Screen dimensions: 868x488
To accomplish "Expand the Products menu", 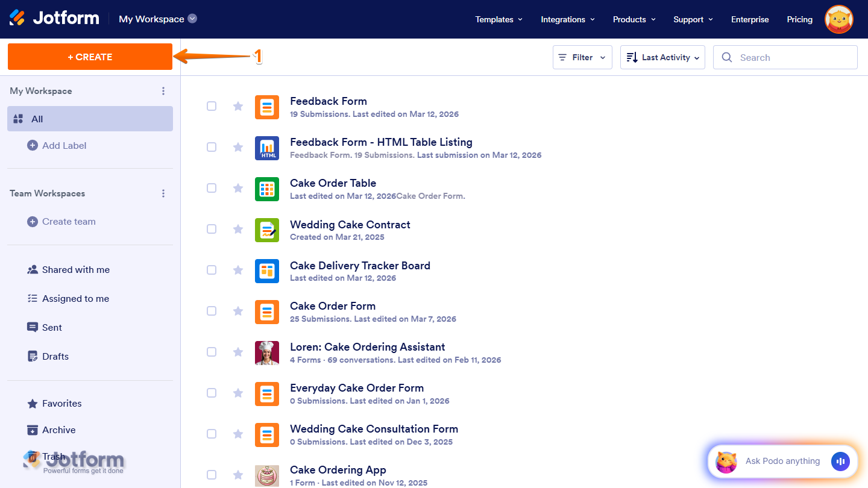I will tap(634, 19).
